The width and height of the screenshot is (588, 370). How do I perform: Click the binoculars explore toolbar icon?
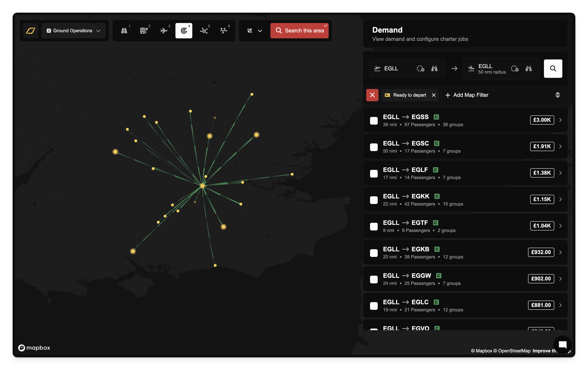click(x=124, y=31)
